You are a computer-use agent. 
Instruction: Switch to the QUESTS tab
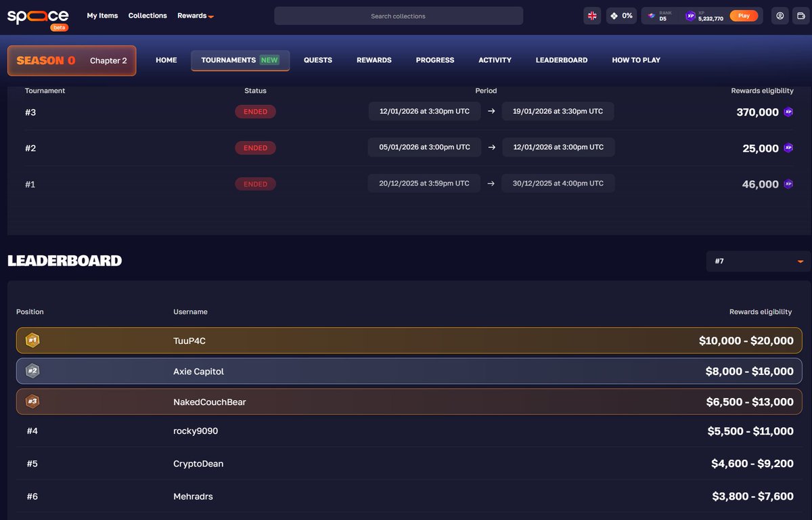[317, 60]
